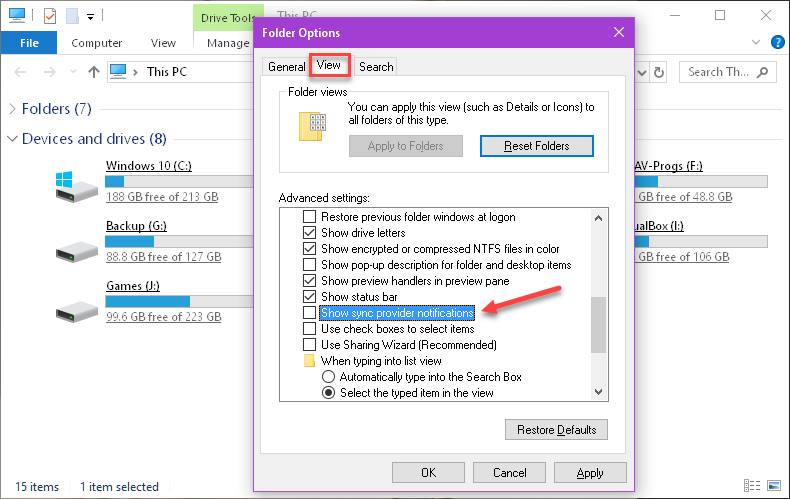Click the Games (J:) drive label
The height and width of the screenshot is (499, 790).
tap(133, 285)
